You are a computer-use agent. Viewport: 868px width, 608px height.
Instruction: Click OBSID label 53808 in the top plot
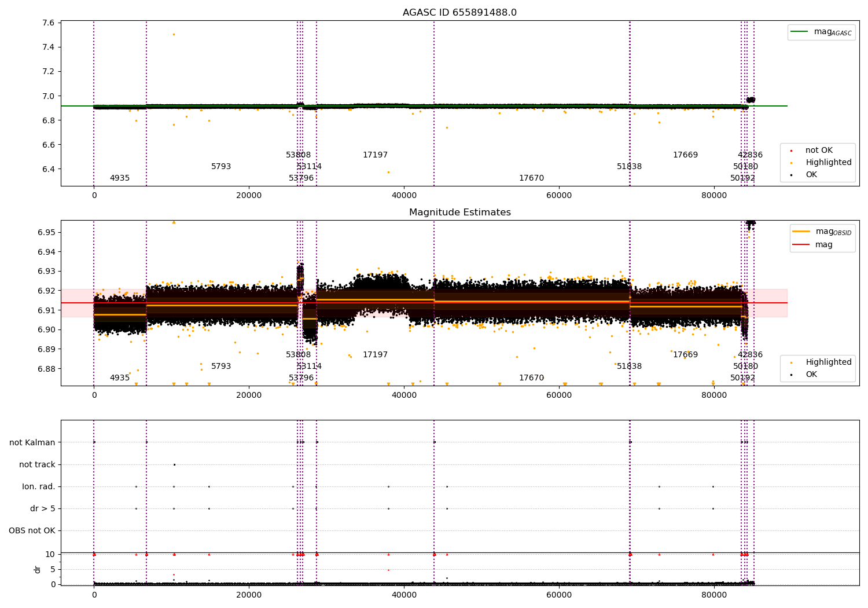[x=299, y=155]
